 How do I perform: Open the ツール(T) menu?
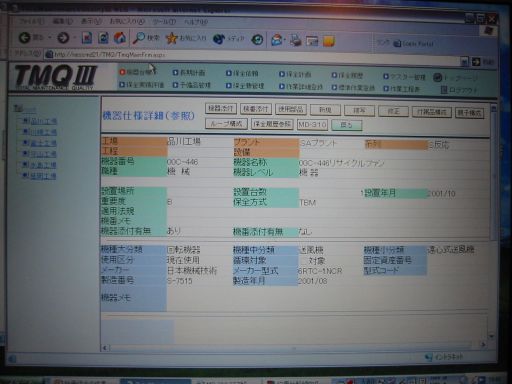[x=164, y=22]
